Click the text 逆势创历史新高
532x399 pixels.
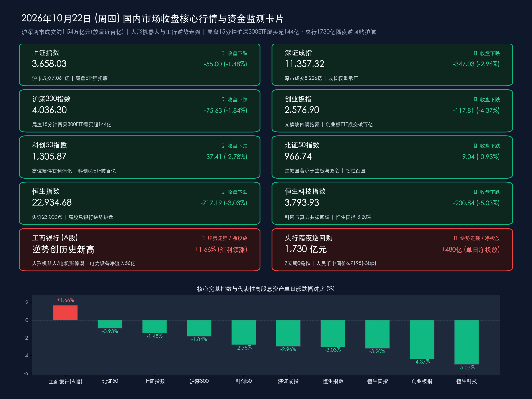63,249
